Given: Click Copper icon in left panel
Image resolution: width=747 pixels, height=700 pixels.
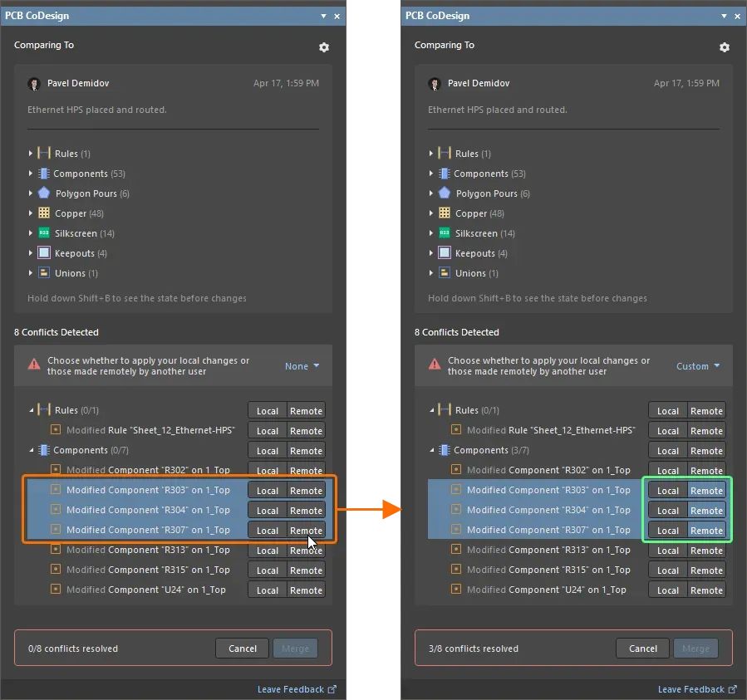Looking at the screenshot, I should tap(44, 213).
